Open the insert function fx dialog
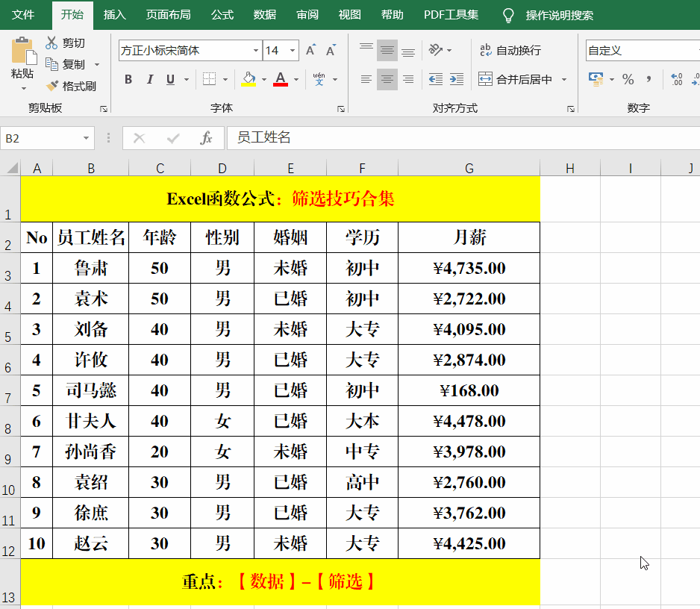Image resolution: width=700 pixels, height=609 pixels. [x=206, y=138]
